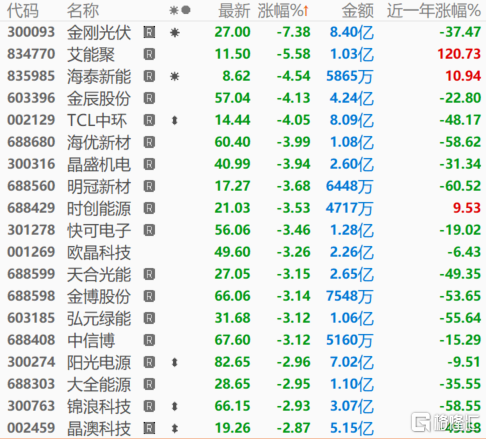Open 时创能源 stock name
This screenshot has height=439, width=486.
click(x=99, y=208)
